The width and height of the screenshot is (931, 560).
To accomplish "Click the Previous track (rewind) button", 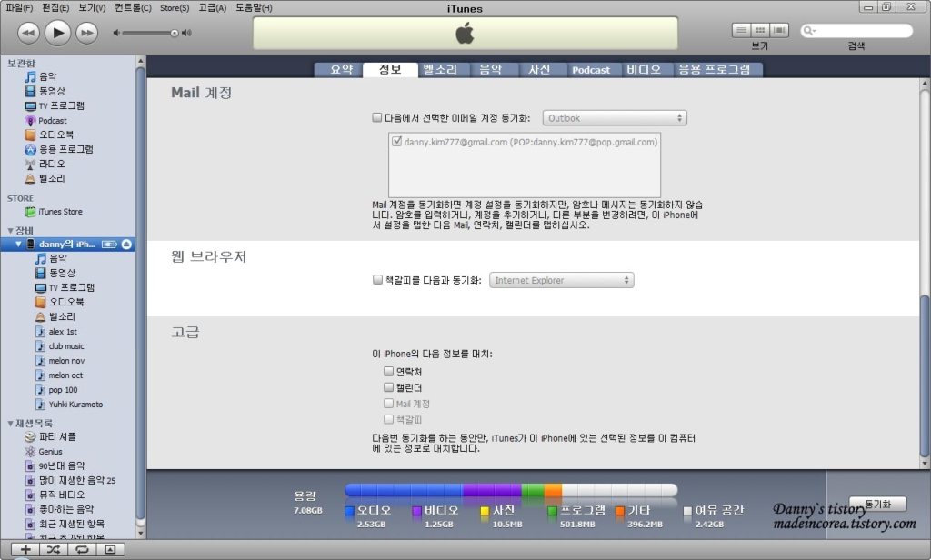I will tap(28, 33).
